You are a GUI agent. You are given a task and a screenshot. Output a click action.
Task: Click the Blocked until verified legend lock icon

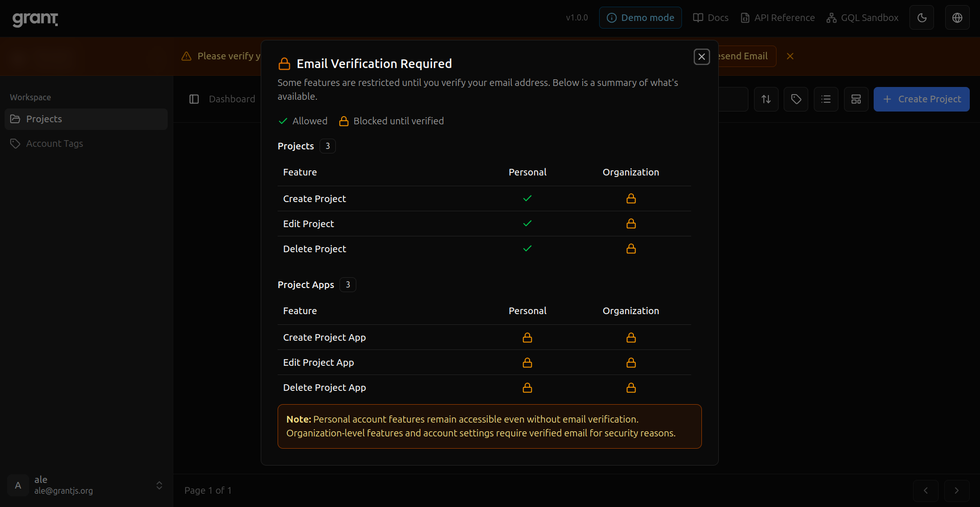344,121
